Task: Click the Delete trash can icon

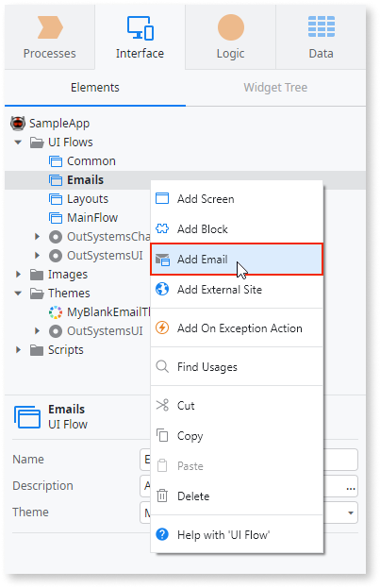Action: tap(162, 496)
